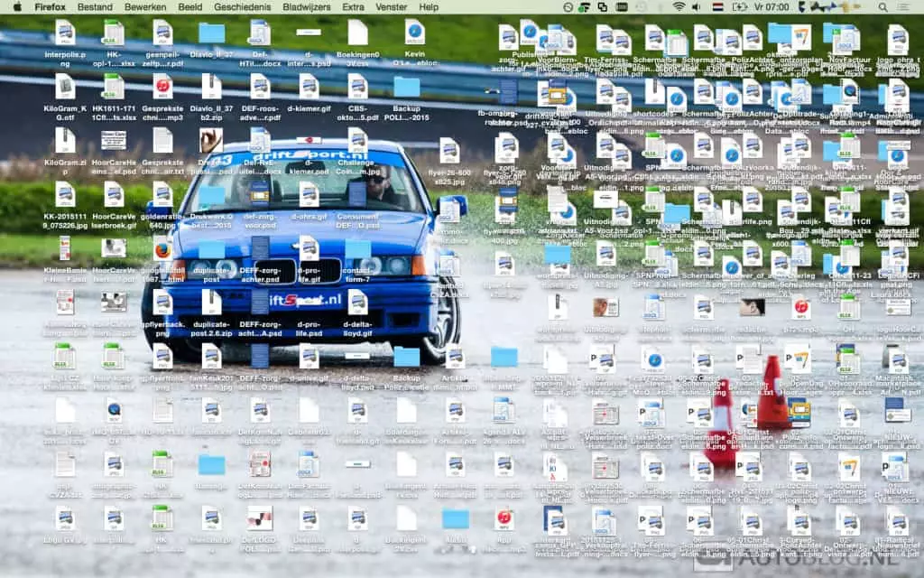Click the 'd-ohra.gif' file label

click(309, 217)
